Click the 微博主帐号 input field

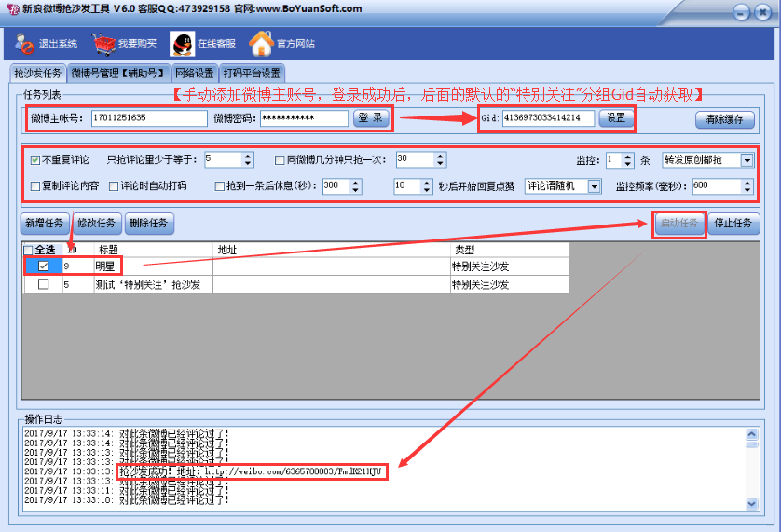(x=149, y=118)
